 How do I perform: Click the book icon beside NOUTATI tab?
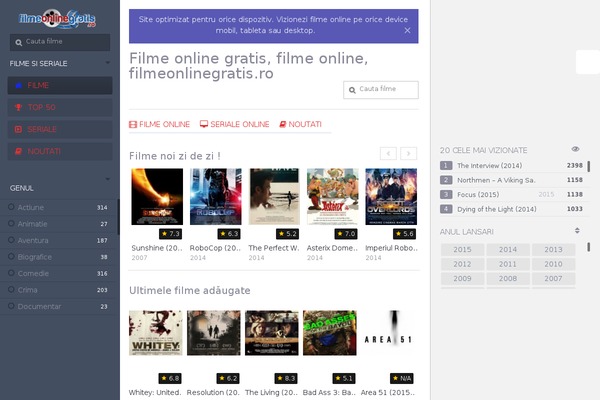283,124
